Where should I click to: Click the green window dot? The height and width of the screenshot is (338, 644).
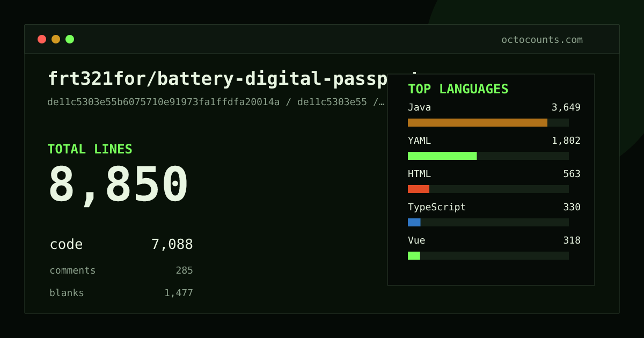70,39
